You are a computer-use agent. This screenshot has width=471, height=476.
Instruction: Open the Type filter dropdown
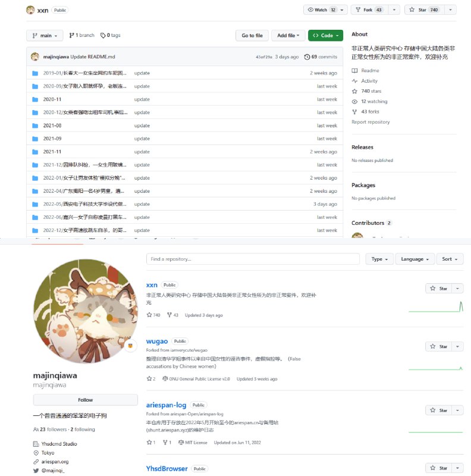379,259
